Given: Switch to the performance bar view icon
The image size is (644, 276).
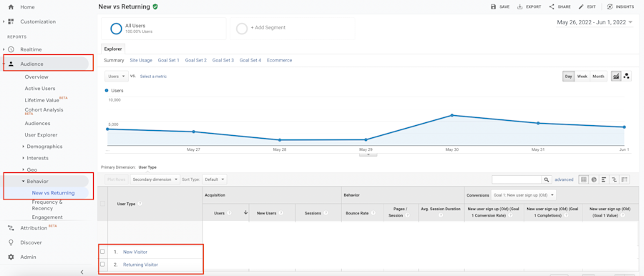Looking at the screenshot, I should (x=604, y=179).
